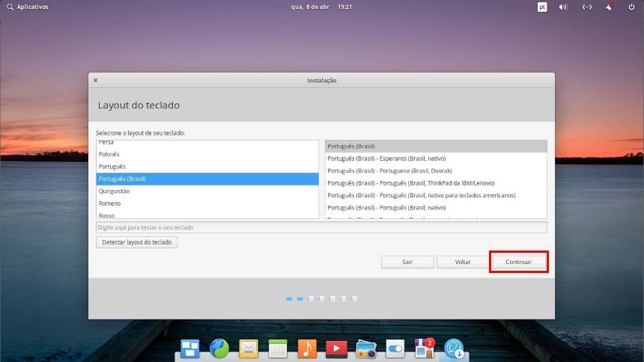Open the Photos app from dock
This screenshot has width=644, height=362.
coord(365,349)
